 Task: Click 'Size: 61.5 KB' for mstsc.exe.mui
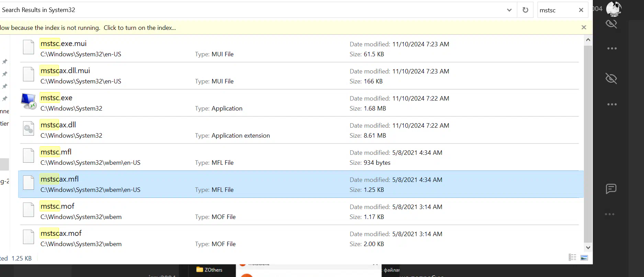coord(367,54)
